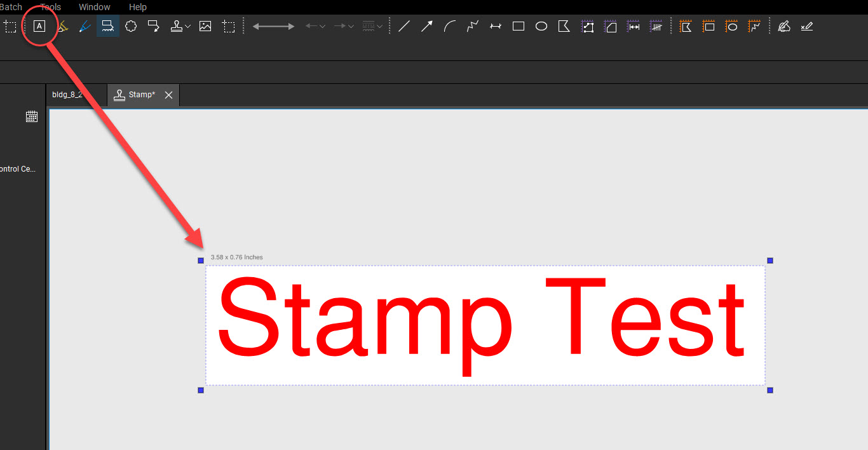Click the signature pen-on-paper icon

point(784,26)
